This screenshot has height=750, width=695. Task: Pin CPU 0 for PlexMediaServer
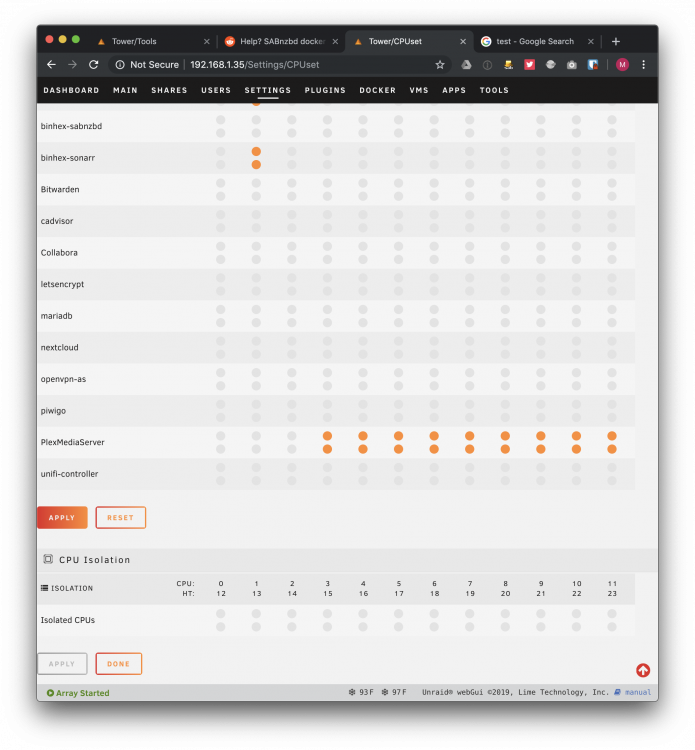click(x=221, y=436)
